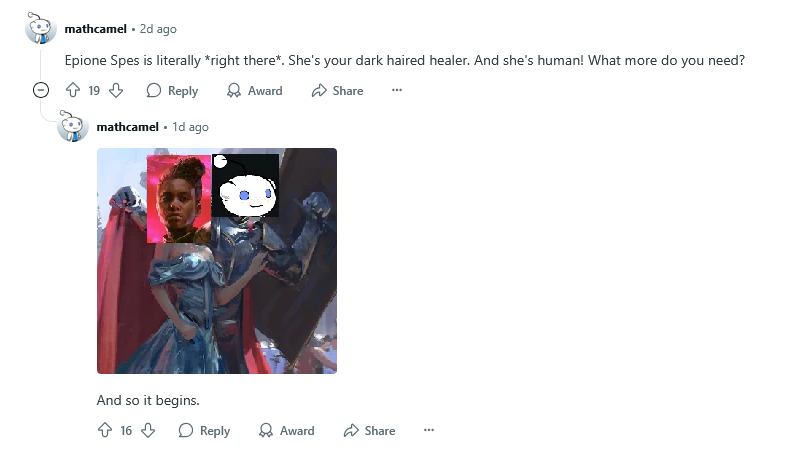The image size is (795, 461).
Task: Click mathcamel avatar on the reply
Action: [x=73, y=126]
